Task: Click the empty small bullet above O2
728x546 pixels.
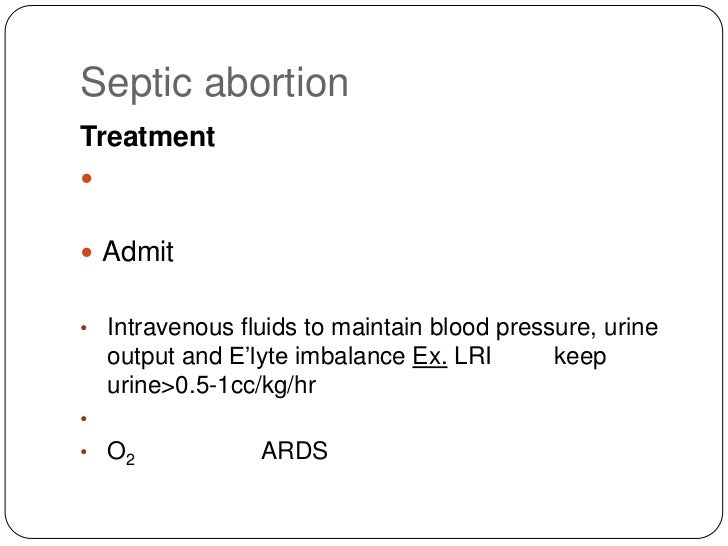Action: click(x=84, y=418)
